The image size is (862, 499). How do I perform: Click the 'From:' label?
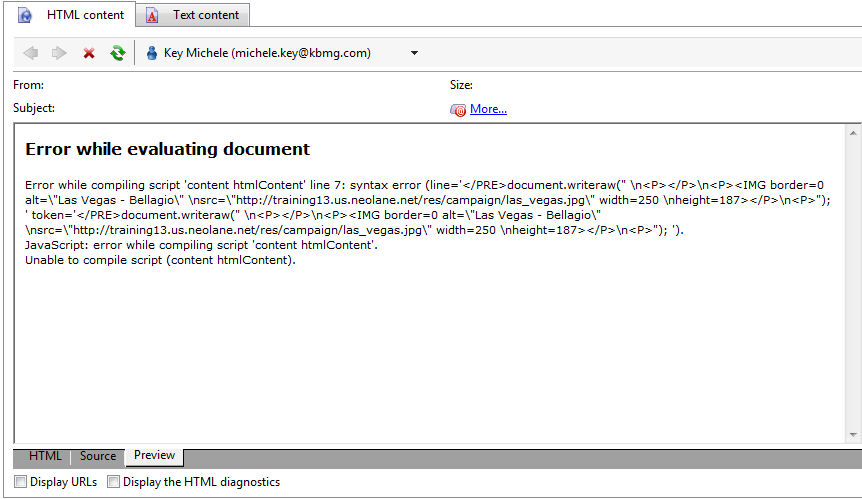coord(29,85)
